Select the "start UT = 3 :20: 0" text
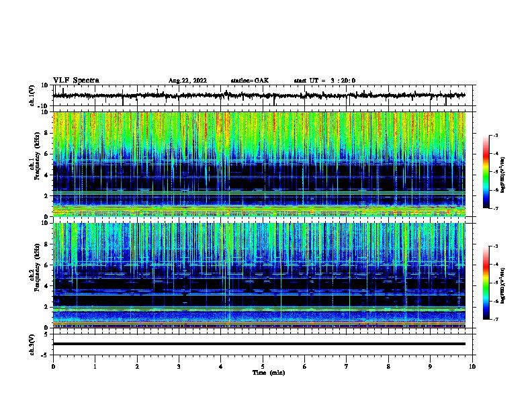This screenshot has width=532, height=411. (x=324, y=81)
